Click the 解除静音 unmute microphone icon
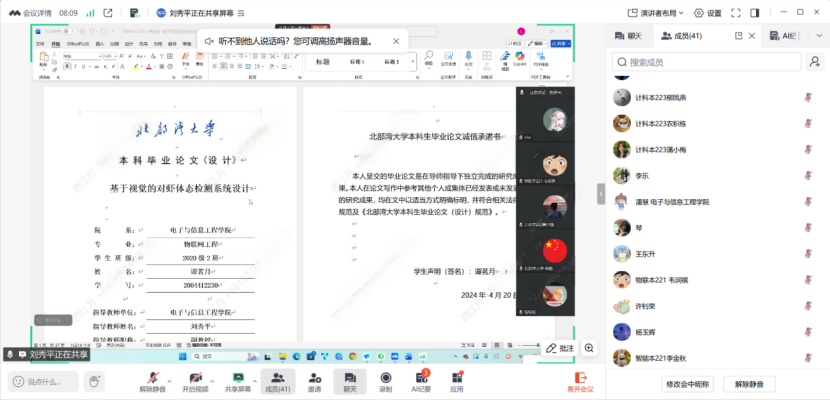This screenshot has height=400, width=830. click(x=151, y=378)
